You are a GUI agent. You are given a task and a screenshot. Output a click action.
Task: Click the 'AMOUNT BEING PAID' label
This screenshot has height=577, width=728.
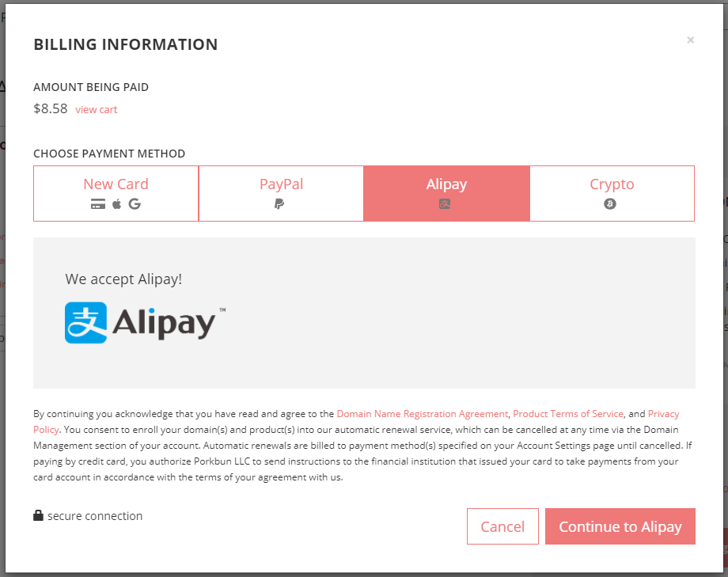pyautogui.click(x=91, y=87)
